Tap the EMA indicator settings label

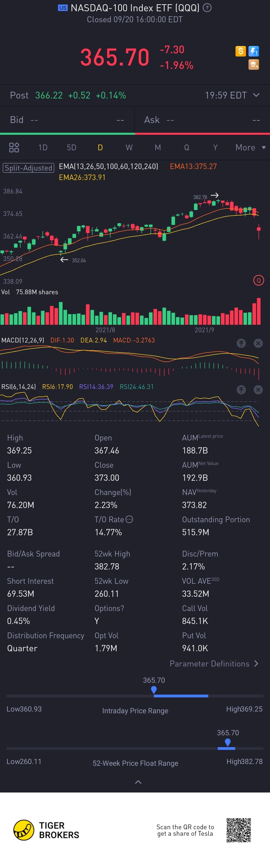pyautogui.click(x=108, y=166)
